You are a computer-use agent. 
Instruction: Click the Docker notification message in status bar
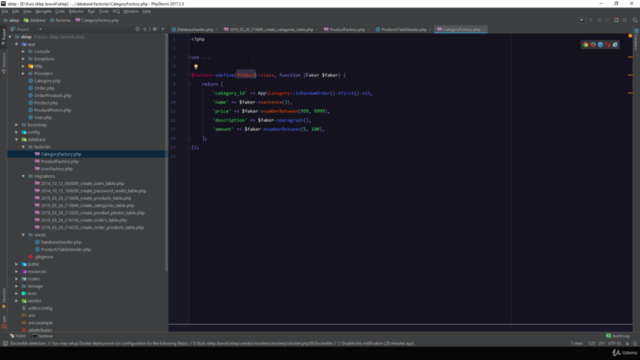coord(212,343)
